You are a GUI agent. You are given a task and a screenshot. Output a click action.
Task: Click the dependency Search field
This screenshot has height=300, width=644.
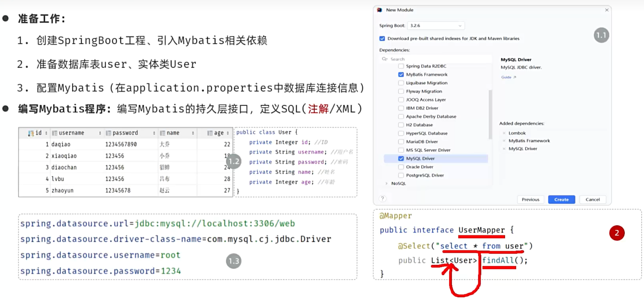tap(435, 59)
